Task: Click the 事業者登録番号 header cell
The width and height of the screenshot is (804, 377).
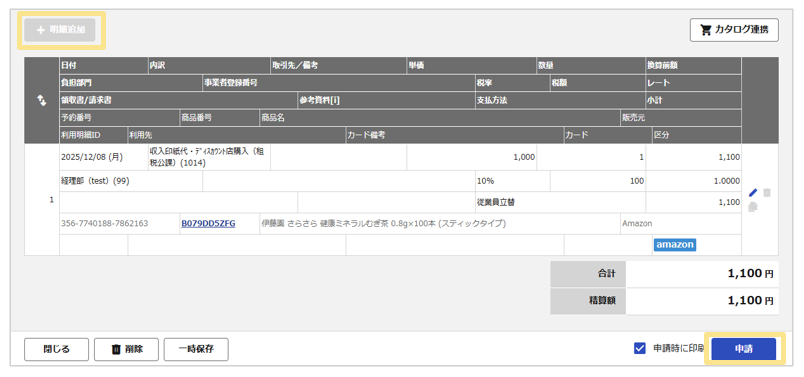Action: [x=338, y=83]
